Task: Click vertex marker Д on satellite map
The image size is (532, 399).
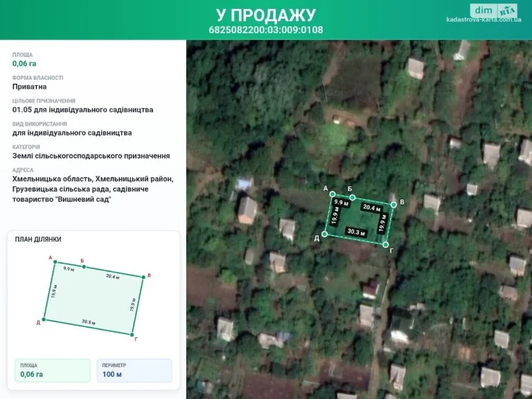Action: pos(325,234)
